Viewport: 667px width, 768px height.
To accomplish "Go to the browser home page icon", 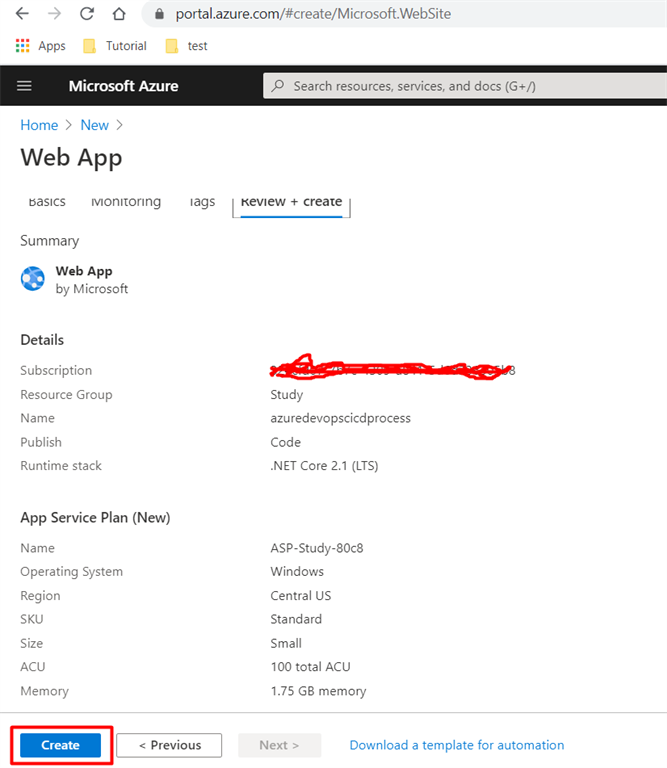I will coord(119,14).
